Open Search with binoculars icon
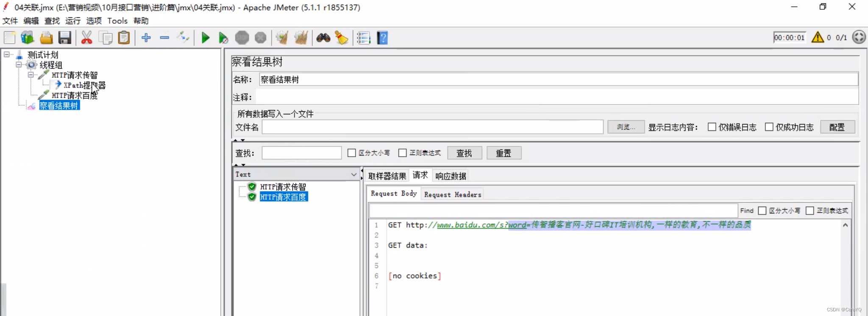 click(323, 38)
